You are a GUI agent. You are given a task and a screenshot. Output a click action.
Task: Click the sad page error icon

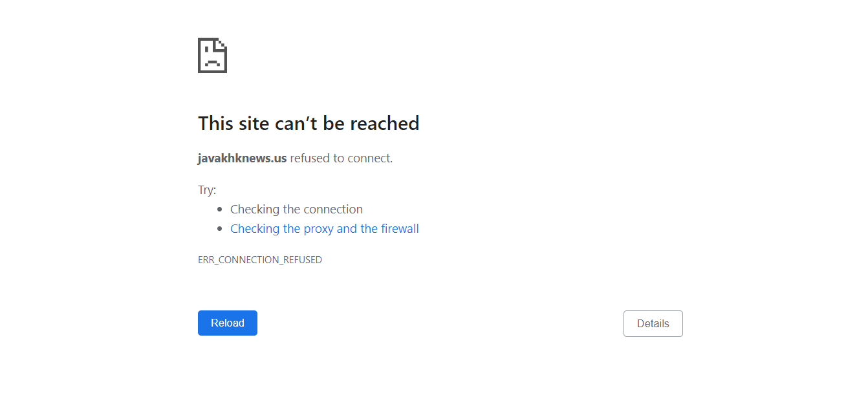pos(212,56)
